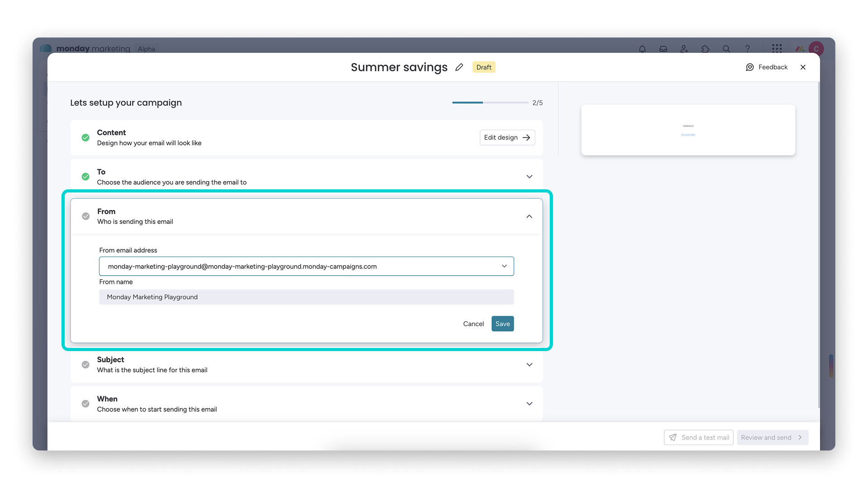Save the From settings
The height and width of the screenshot is (488, 868).
point(503,324)
